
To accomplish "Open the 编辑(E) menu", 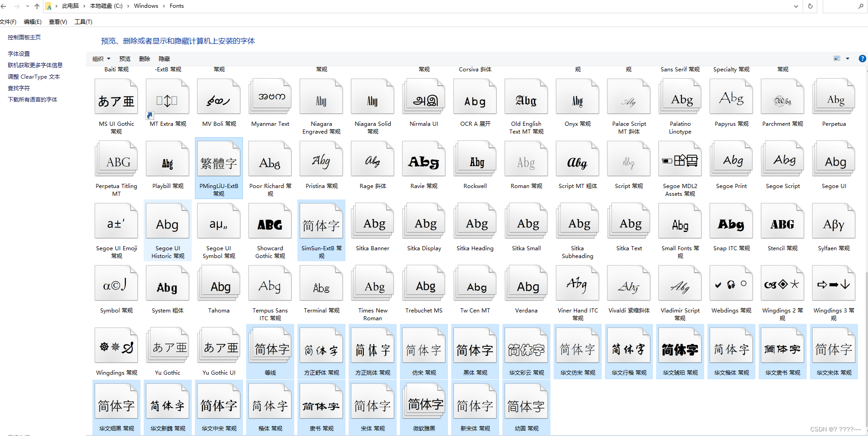I will pos(32,22).
